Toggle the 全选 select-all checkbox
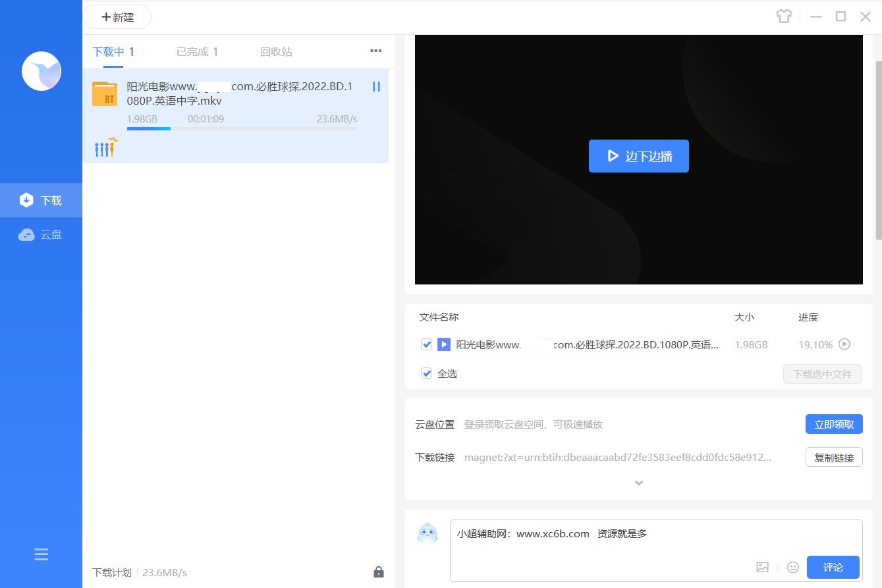This screenshot has width=882, height=588. point(426,373)
